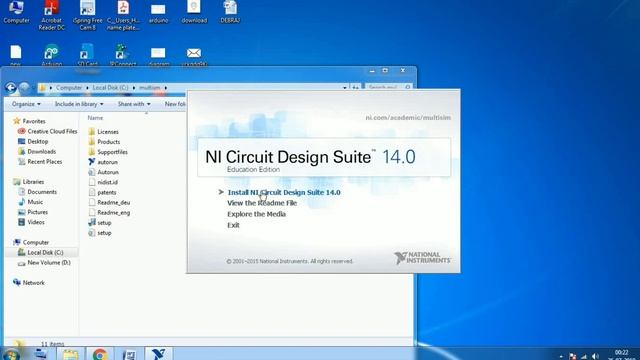The width and height of the screenshot is (640, 360).
Task: Open Recent Places in sidebar
Action: [40, 162]
